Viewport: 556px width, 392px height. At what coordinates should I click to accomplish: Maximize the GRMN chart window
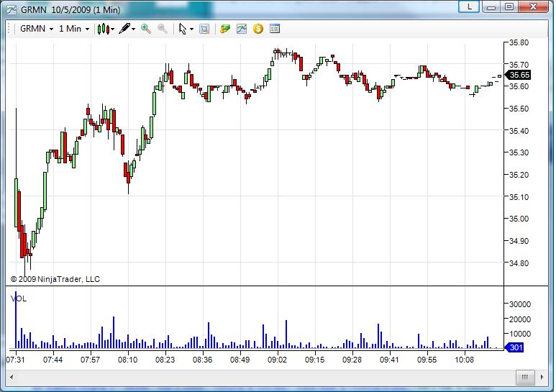509,6
